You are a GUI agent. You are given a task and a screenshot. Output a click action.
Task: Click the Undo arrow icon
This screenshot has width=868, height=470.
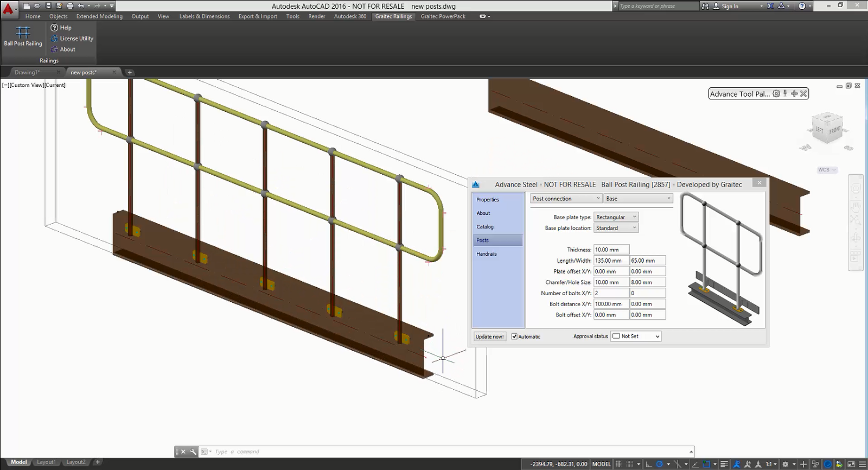click(x=81, y=6)
